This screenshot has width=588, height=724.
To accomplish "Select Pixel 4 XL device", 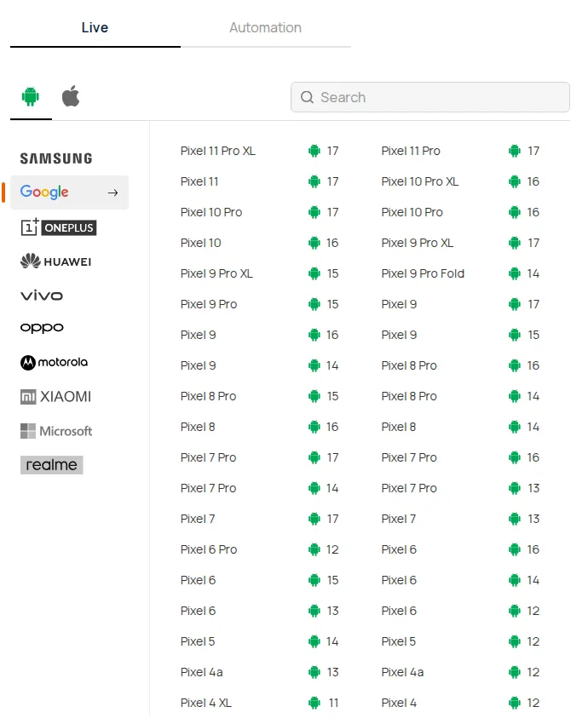I will [205, 703].
